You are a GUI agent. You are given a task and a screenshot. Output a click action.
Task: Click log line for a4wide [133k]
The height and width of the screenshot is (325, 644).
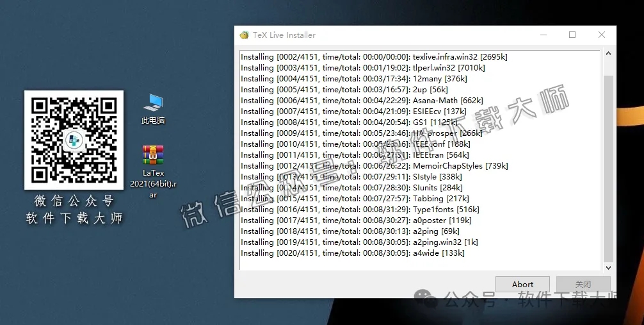(x=353, y=253)
